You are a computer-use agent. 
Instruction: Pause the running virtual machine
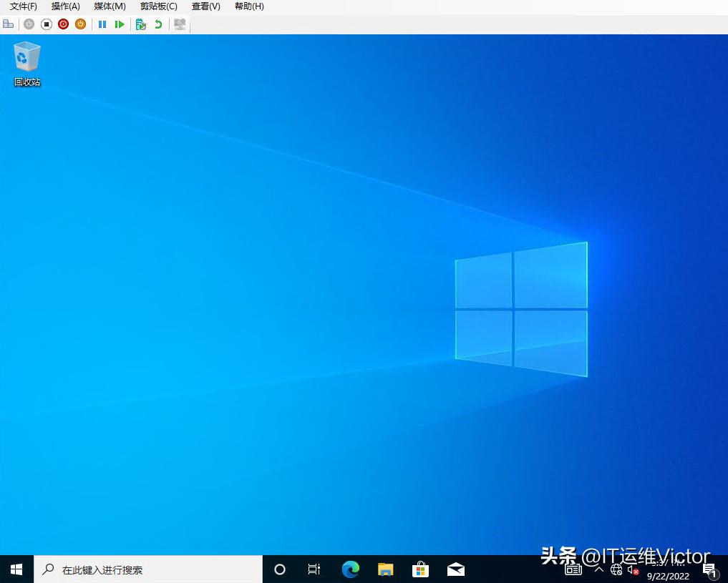102,24
